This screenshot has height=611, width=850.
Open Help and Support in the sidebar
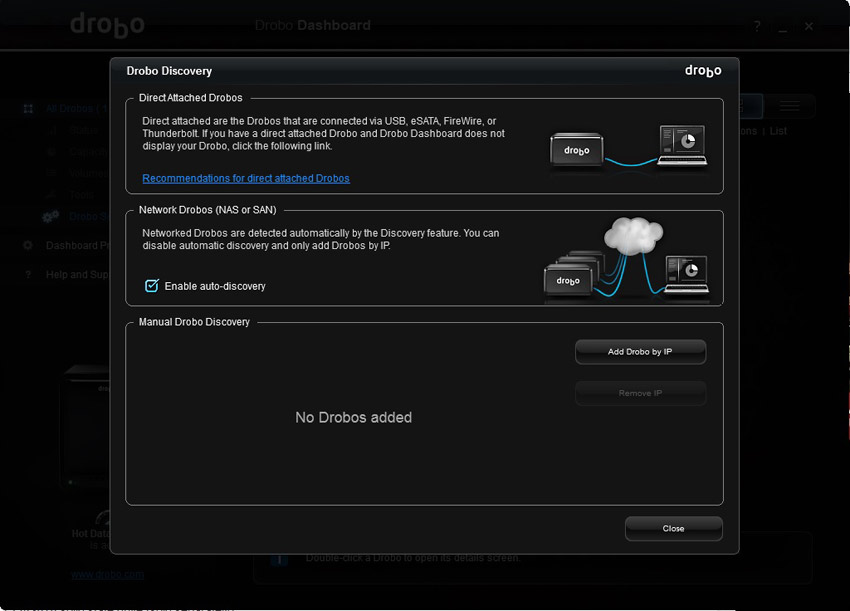point(76,274)
